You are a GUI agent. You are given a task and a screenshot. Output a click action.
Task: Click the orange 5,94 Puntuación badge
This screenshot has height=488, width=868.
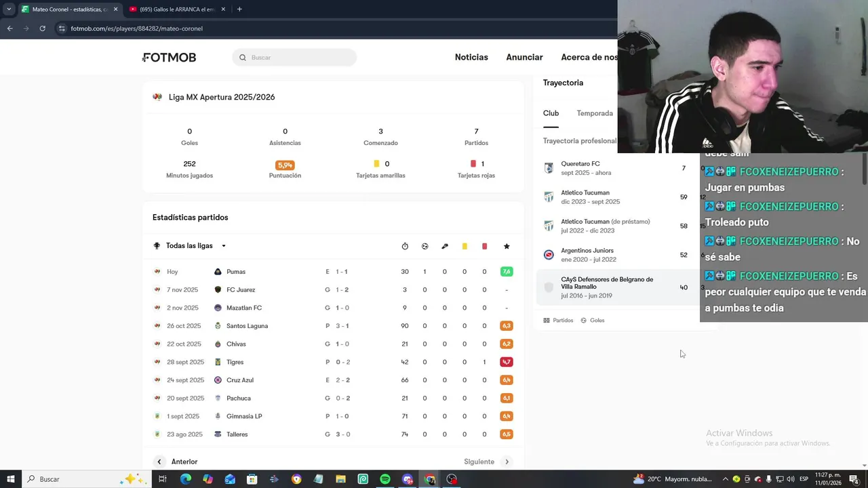pos(285,165)
